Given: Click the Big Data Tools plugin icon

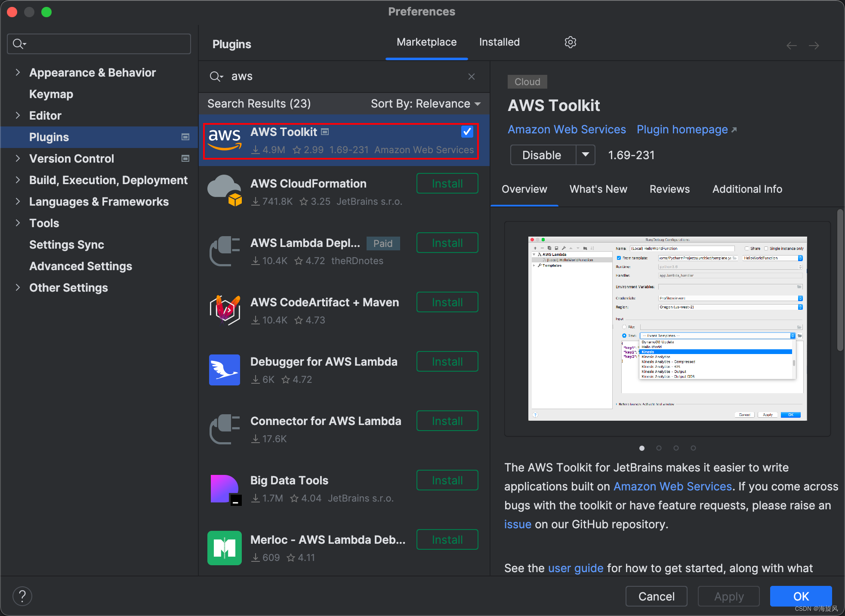Looking at the screenshot, I should tap(225, 489).
